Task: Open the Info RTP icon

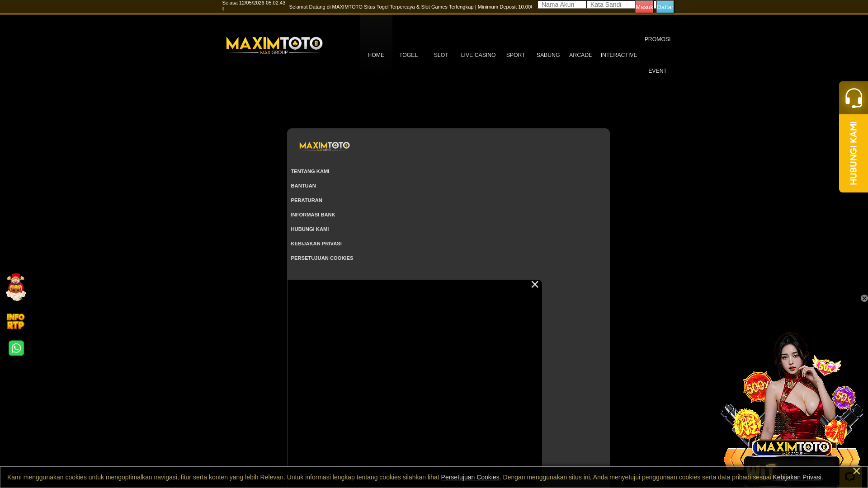Action: coord(16,321)
